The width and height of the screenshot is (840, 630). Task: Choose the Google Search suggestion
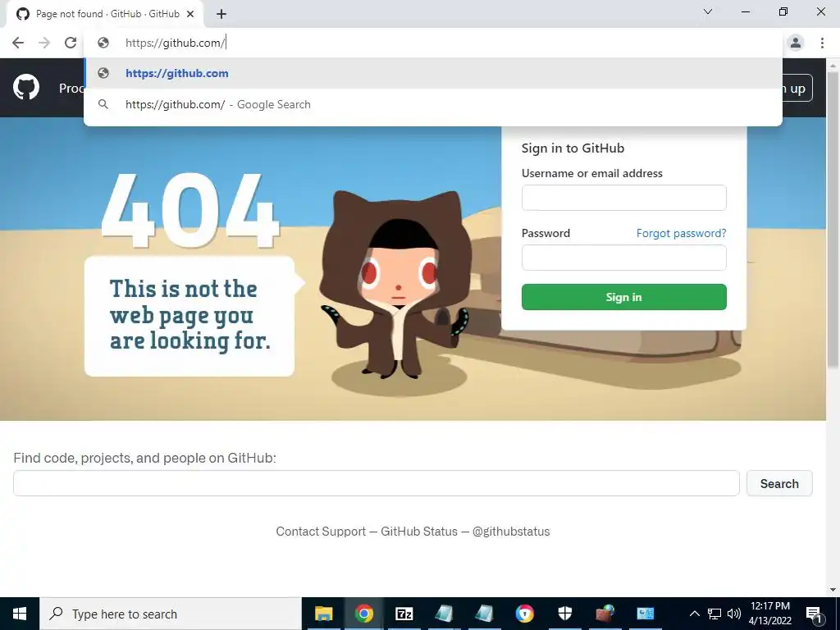pos(433,104)
